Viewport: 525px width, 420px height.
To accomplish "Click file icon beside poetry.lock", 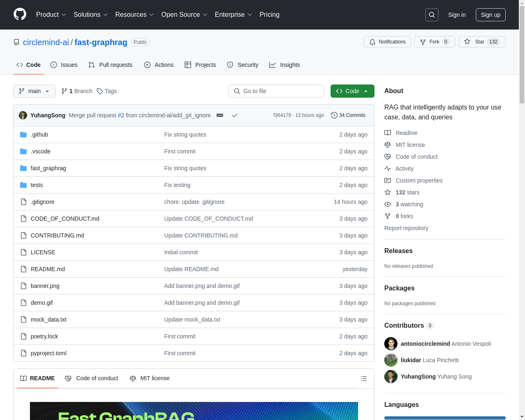I will [x=23, y=336].
